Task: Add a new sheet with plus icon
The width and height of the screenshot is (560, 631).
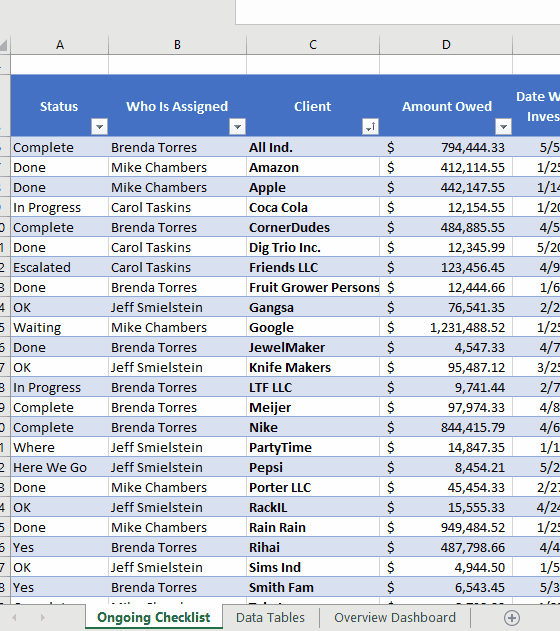Action: tap(512, 618)
